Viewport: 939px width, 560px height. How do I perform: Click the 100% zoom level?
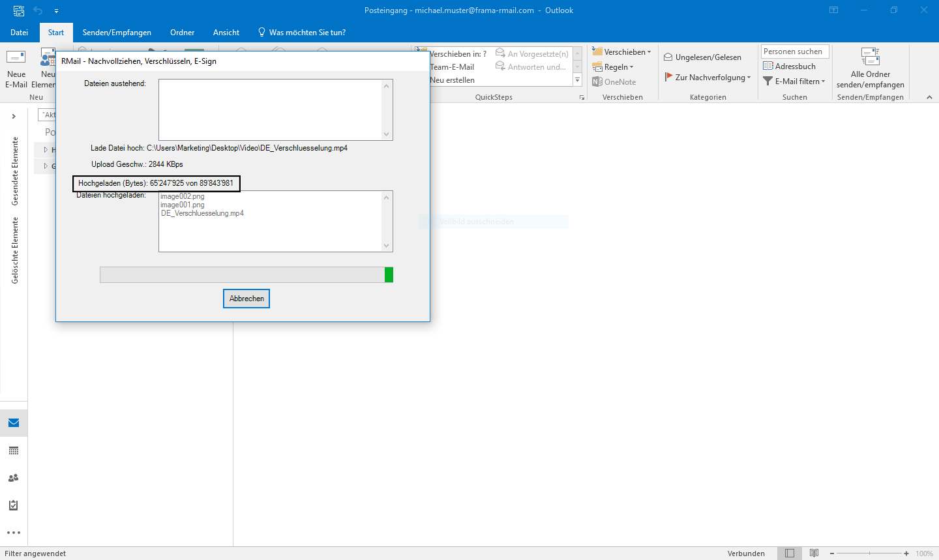click(924, 553)
